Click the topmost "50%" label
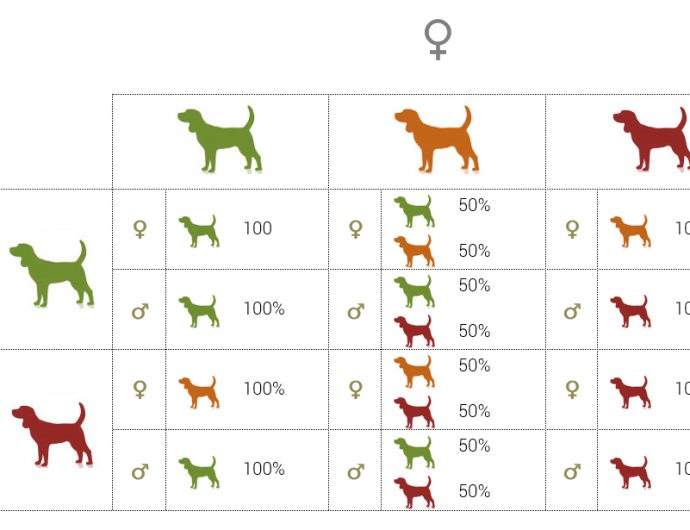The image size is (690, 530). [x=474, y=205]
